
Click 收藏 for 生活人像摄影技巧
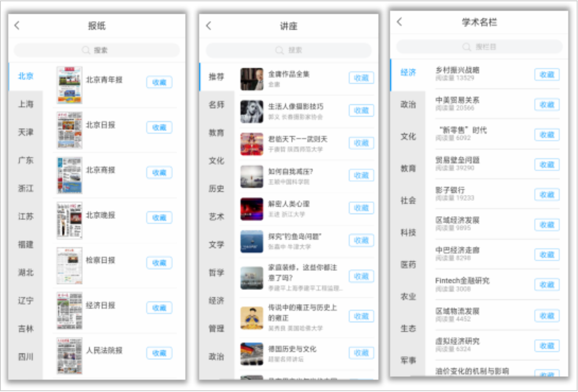[x=361, y=111]
